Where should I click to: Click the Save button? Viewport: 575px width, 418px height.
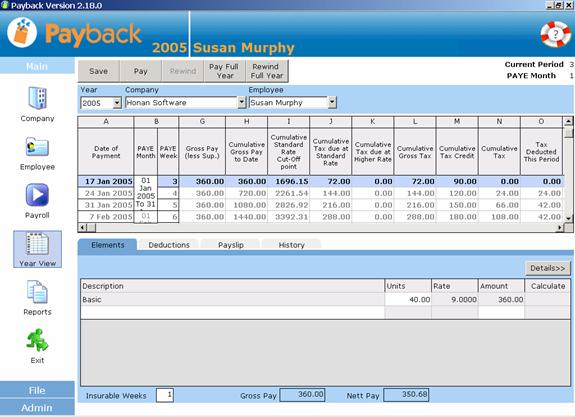pos(98,71)
